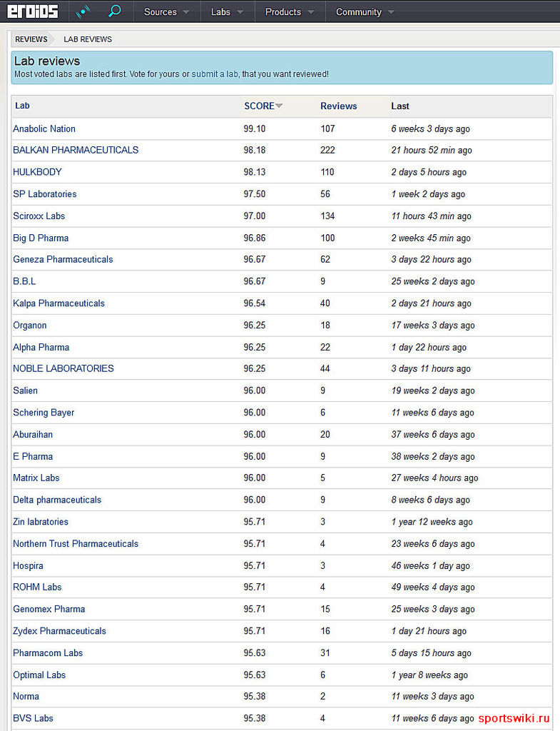Expand the Sources dropdown menu
The image size is (560, 731).
click(x=167, y=12)
